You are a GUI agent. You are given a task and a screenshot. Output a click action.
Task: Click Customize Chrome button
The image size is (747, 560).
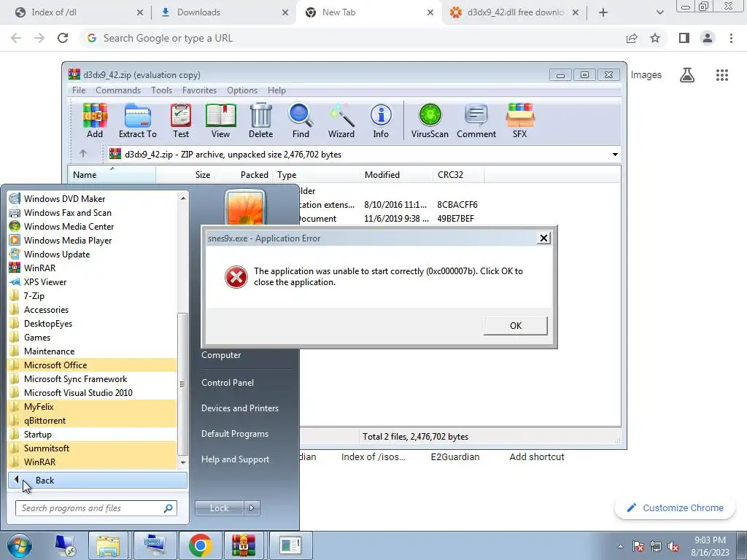point(675,508)
